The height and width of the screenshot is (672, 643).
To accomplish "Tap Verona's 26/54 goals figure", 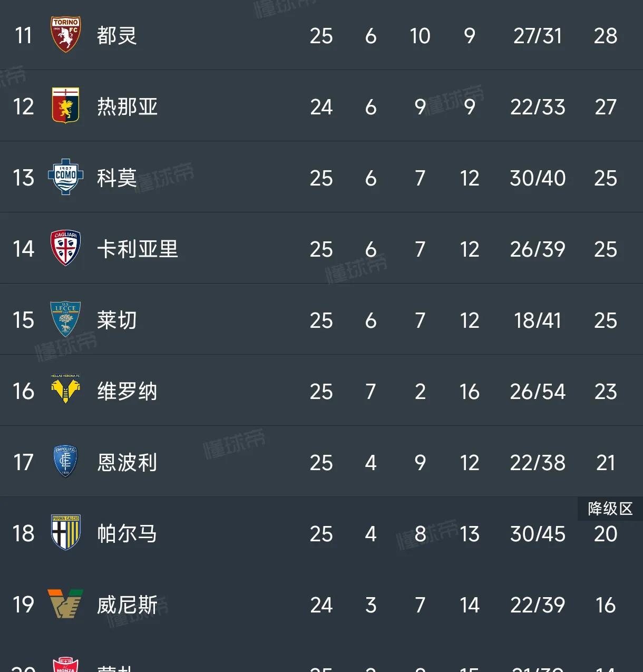I will click(x=538, y=392).
